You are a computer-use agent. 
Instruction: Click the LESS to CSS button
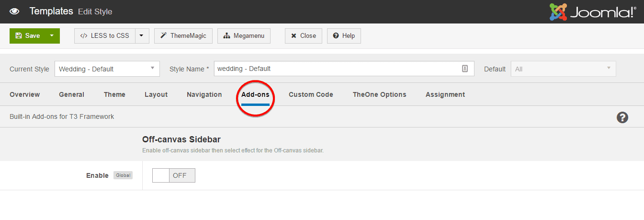pyautogui.click(x=104, y=36)
